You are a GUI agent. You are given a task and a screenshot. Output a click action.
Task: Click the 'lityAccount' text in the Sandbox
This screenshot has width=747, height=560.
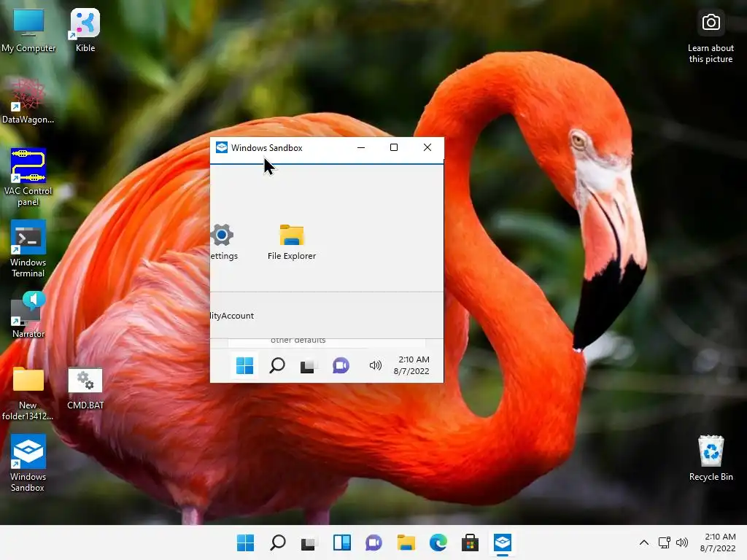click(x=232, y=316)
